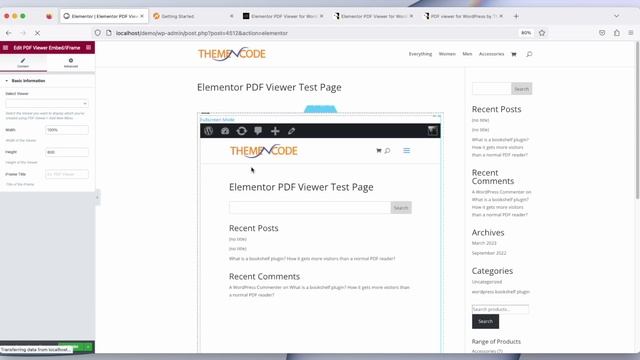Click the embedded page Search button
The height and width of the screenshot is (360, 640).
pos(401,207)
